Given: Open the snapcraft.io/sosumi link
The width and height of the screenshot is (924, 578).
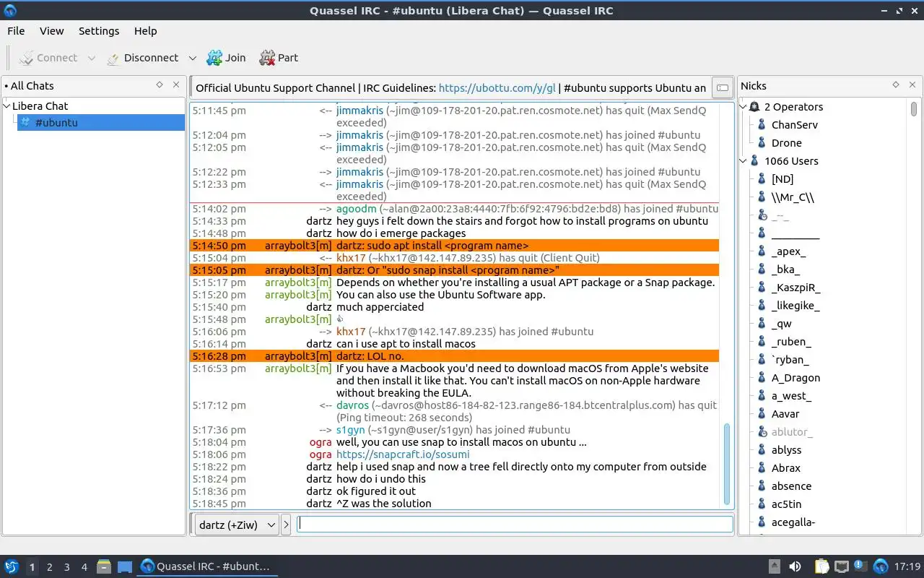Looking at the screenshot, I should [x=403, y=454].
